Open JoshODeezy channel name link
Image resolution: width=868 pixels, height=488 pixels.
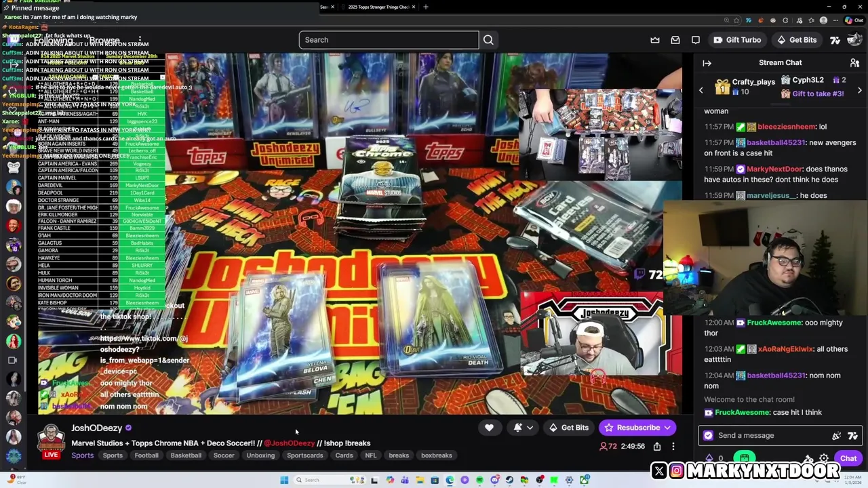[96, 428]
